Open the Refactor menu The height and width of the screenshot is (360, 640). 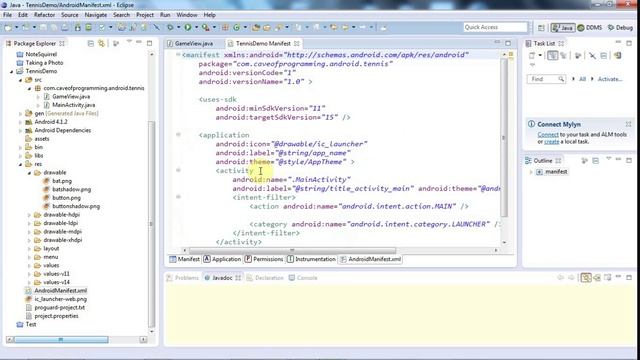[44, 15]
